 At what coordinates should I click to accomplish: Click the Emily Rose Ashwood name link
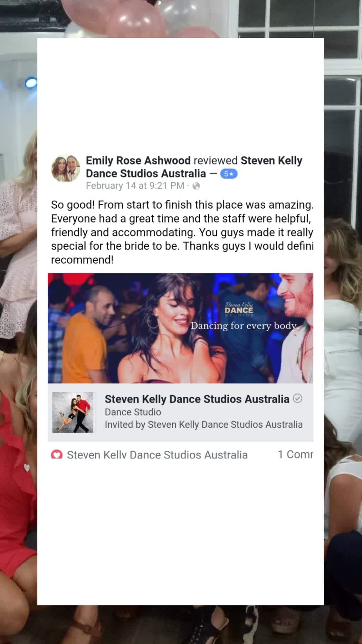pos(138,160)
